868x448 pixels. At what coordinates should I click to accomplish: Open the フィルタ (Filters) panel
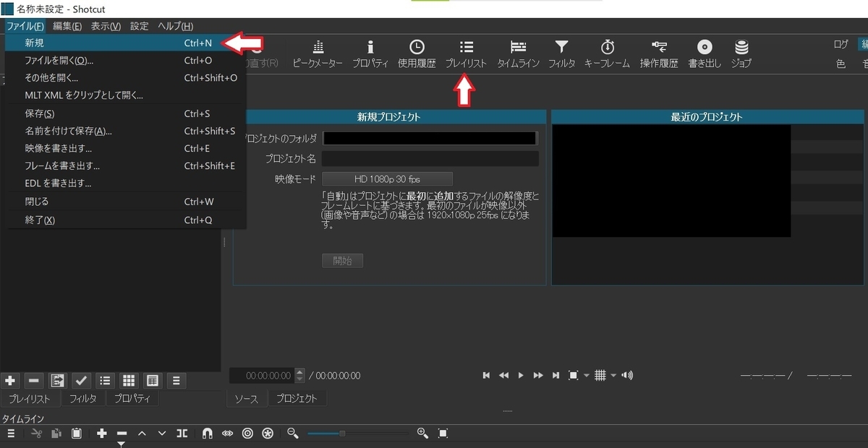561,53
